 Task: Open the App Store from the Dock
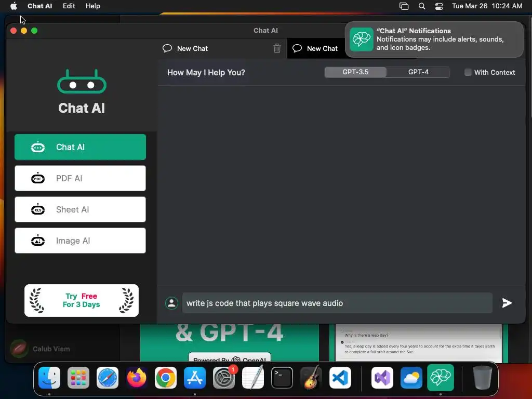pyautogui.click(x=195, y=378)
